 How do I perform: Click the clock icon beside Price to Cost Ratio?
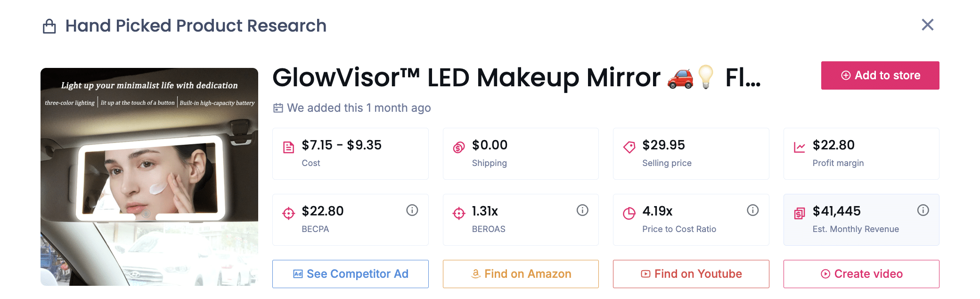(x=630, y=213)
